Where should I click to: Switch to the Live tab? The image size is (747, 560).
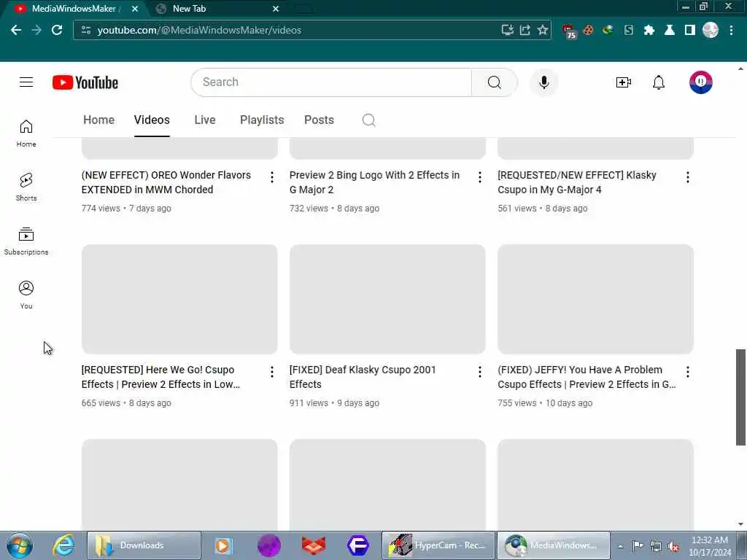(205, 120)
